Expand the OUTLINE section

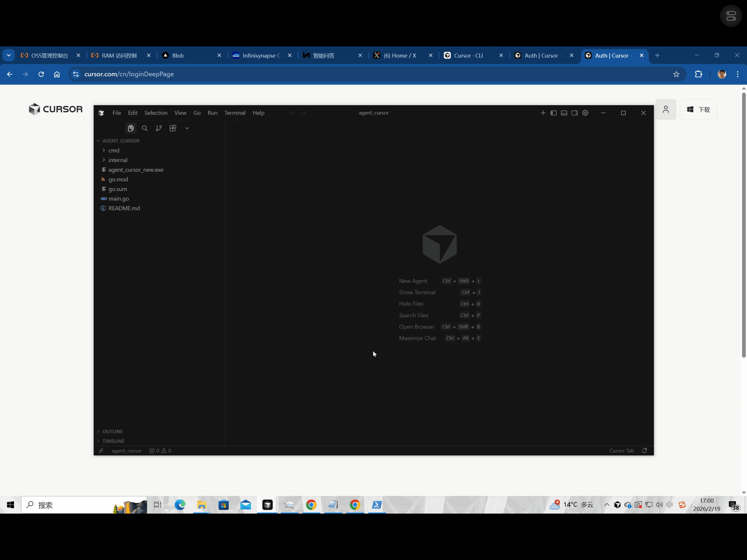[112, 431]
